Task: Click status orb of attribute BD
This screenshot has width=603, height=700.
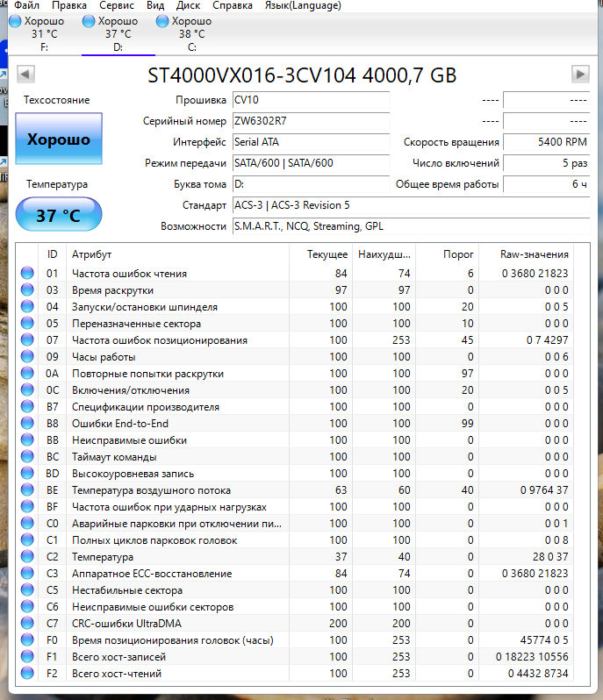Action: pos(27,473)
